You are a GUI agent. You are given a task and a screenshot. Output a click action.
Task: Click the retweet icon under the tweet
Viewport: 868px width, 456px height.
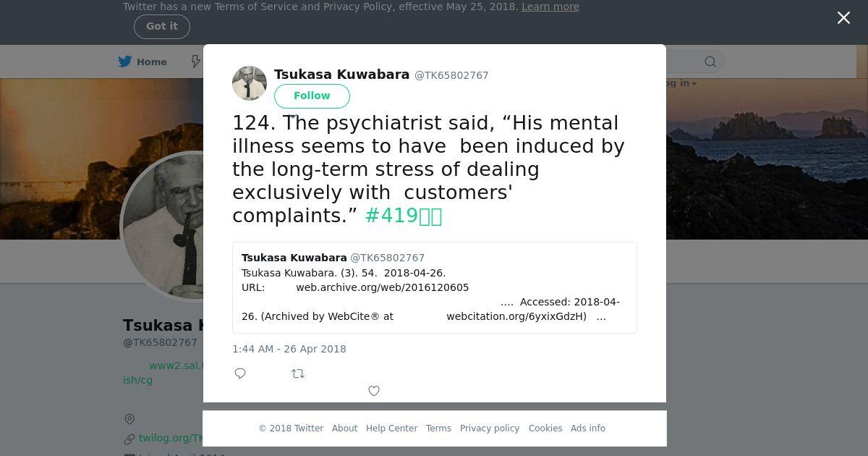pos(298,373)
